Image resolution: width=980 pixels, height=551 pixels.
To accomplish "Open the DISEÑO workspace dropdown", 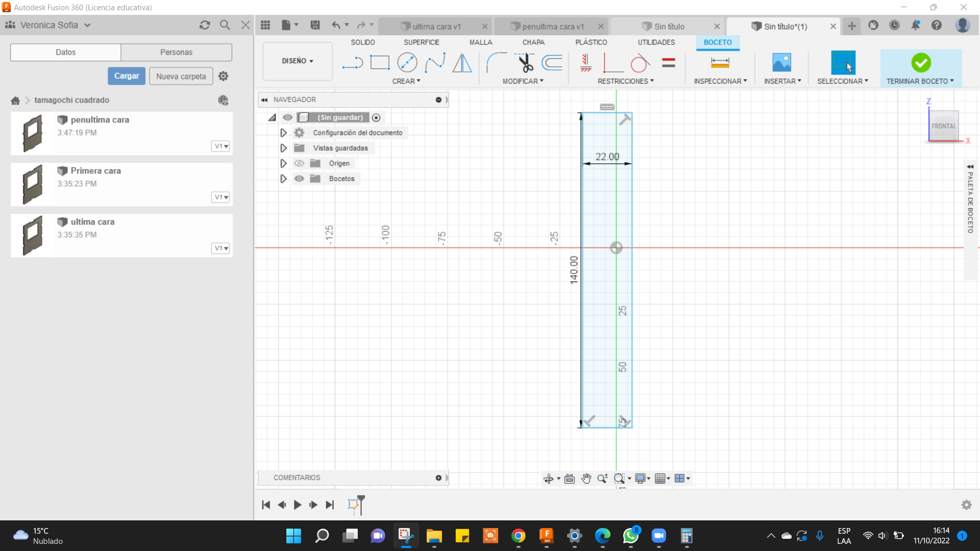I will coord(297,61).
